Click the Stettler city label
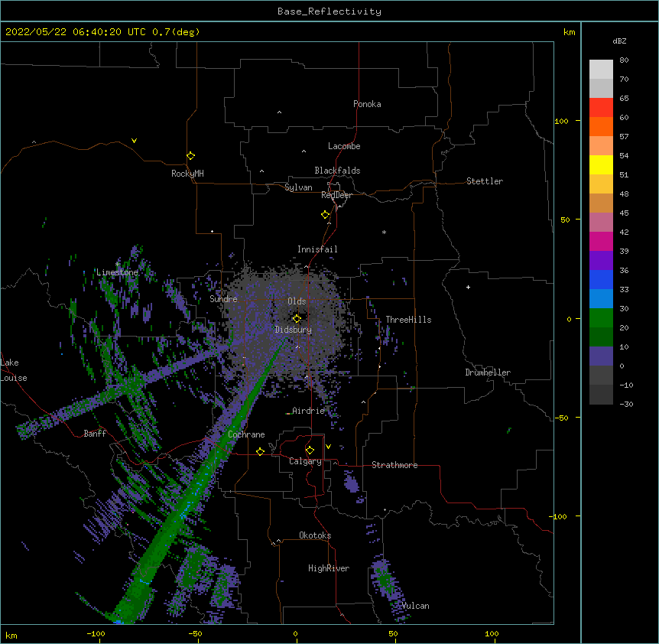This screenshot has height=644, width=659. (x=485, y=181)
